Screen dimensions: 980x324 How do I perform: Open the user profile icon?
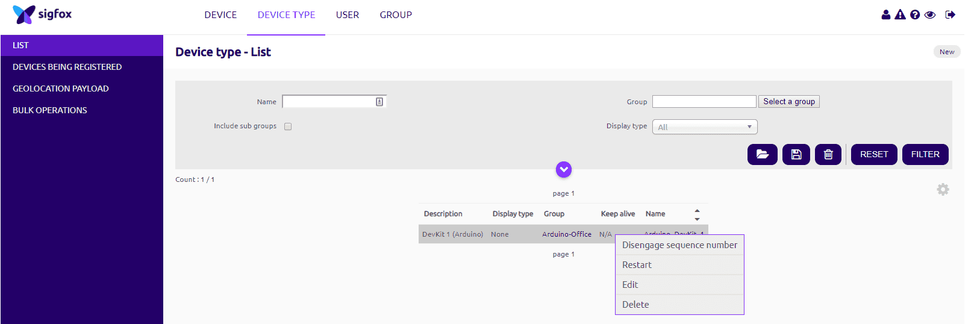[885, 14]
